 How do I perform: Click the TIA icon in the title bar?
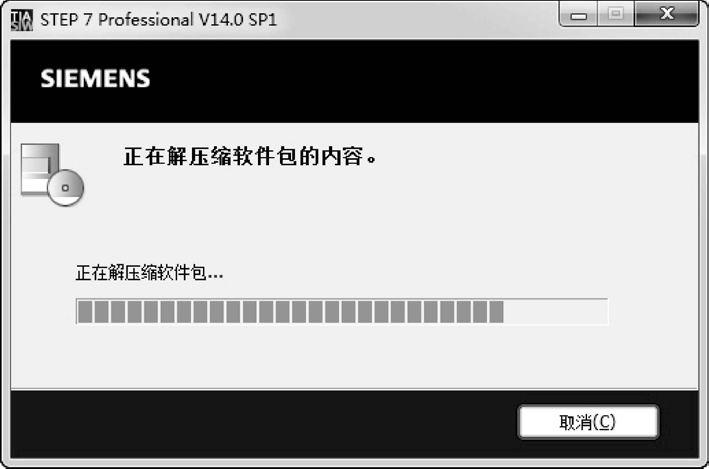click(21, 20)
